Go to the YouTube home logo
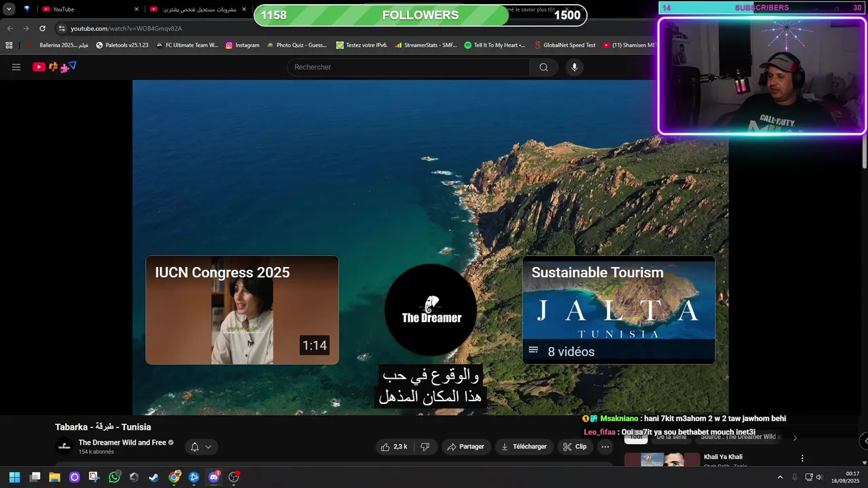This screenshot has width=868, height=488. (54, 67)
